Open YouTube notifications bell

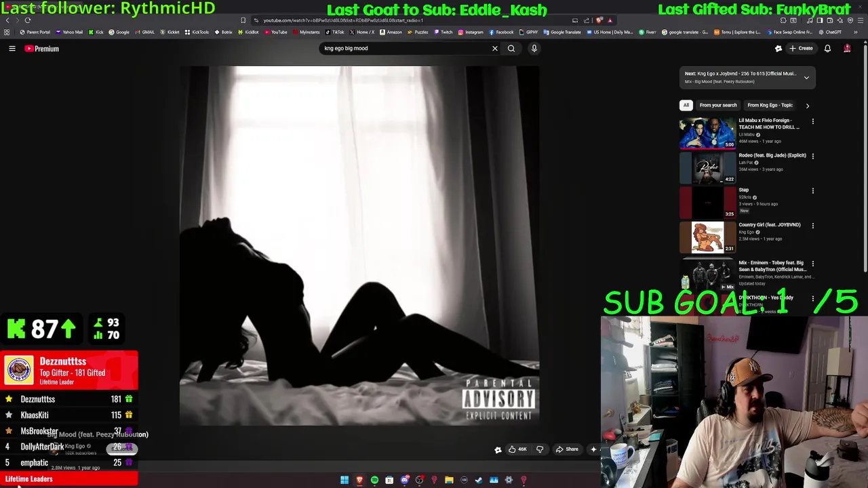click(x=827, y=49)
